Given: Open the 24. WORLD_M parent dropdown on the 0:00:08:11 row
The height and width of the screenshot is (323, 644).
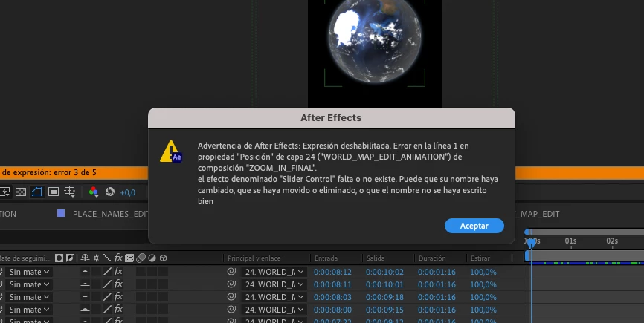Looking at the screenshot, I should tap(274, 284).
